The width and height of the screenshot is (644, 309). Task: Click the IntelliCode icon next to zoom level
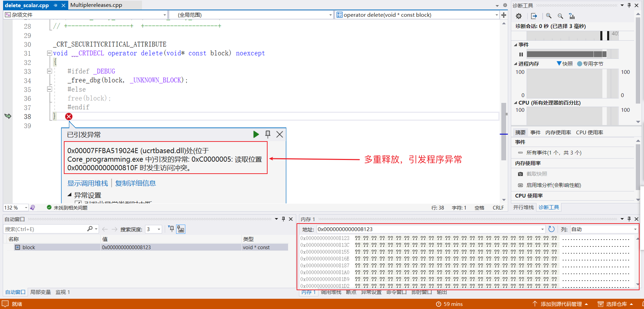tap(32, 207)
